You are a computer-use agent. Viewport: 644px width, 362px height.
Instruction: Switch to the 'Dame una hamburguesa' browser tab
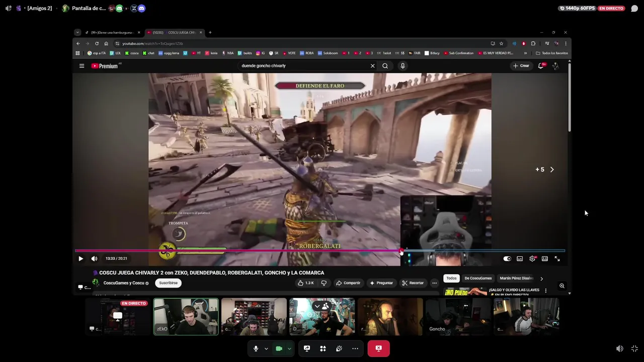coord(112,33)
